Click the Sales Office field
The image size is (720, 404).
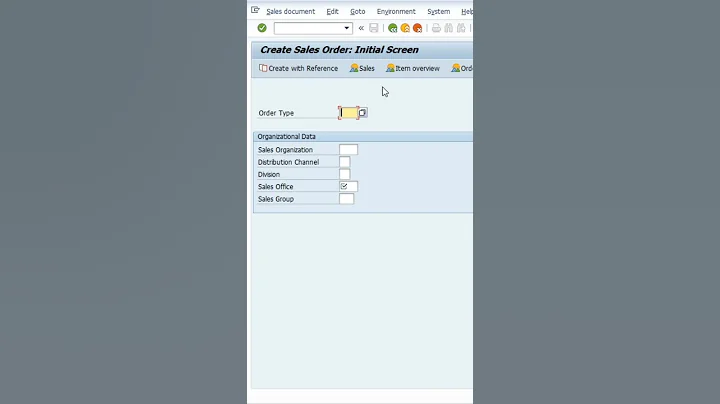(x=349, y=186)
